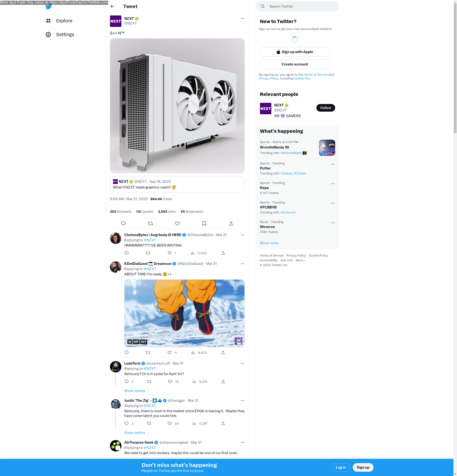Open more options on LudoTech's reply
457x476 pixels.
pos(242,363)
